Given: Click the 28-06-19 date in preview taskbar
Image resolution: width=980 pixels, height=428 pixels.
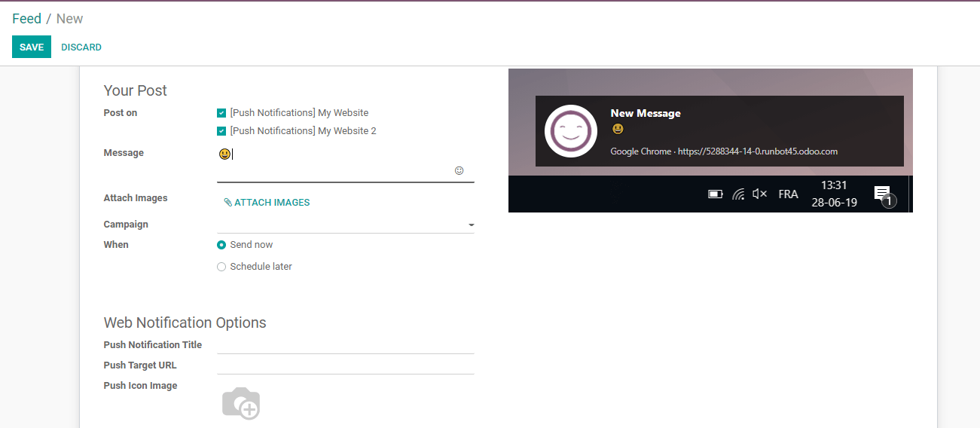Looking at the screenshot, I should click(834, 202).
